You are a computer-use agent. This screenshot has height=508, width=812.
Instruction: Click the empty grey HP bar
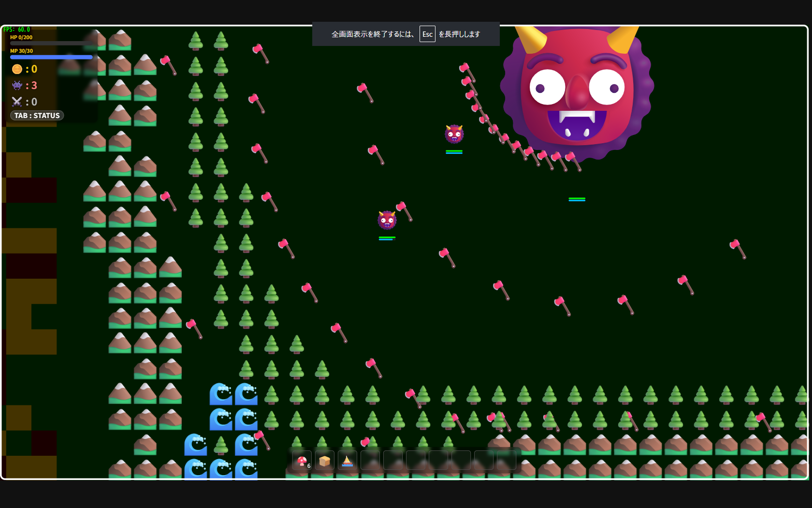point(51,44)
